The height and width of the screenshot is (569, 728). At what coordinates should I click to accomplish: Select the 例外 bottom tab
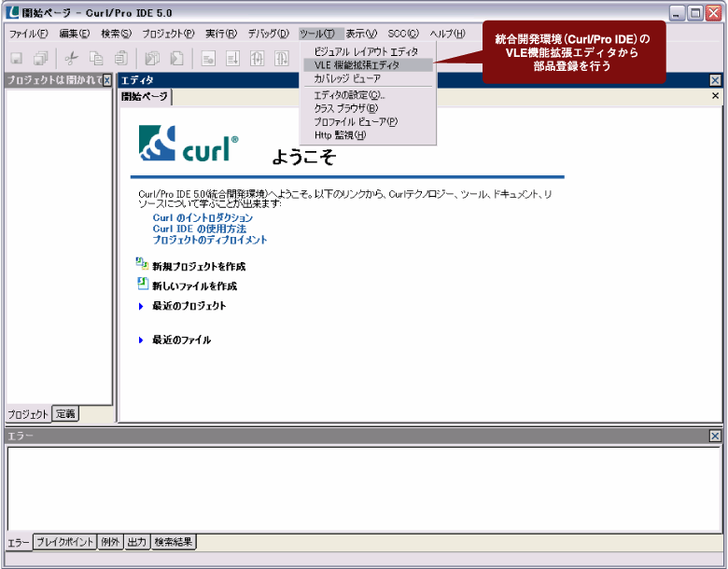coord(110,542)
